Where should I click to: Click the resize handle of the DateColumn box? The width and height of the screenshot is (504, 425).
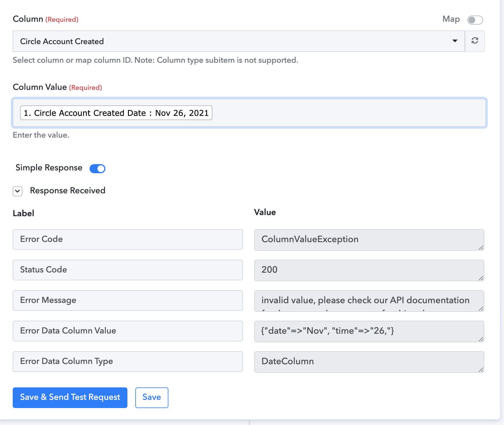(x=481, y=370)
